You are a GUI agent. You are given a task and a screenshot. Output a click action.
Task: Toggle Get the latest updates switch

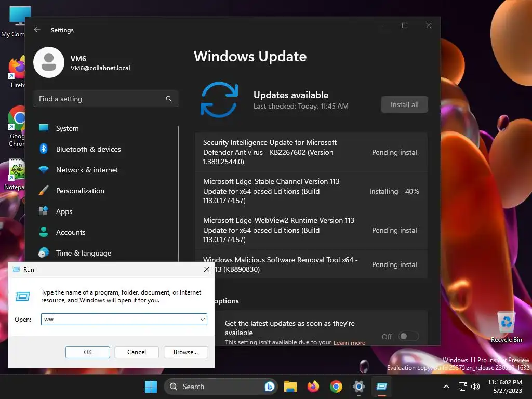[408, 336]
